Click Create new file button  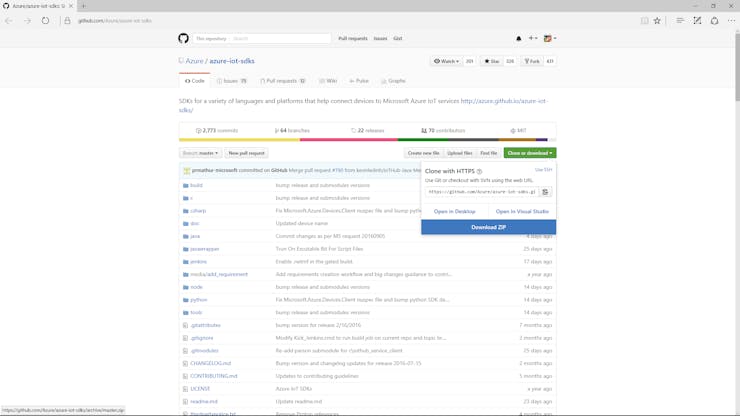pyautogui.click(x=423, y=153)
